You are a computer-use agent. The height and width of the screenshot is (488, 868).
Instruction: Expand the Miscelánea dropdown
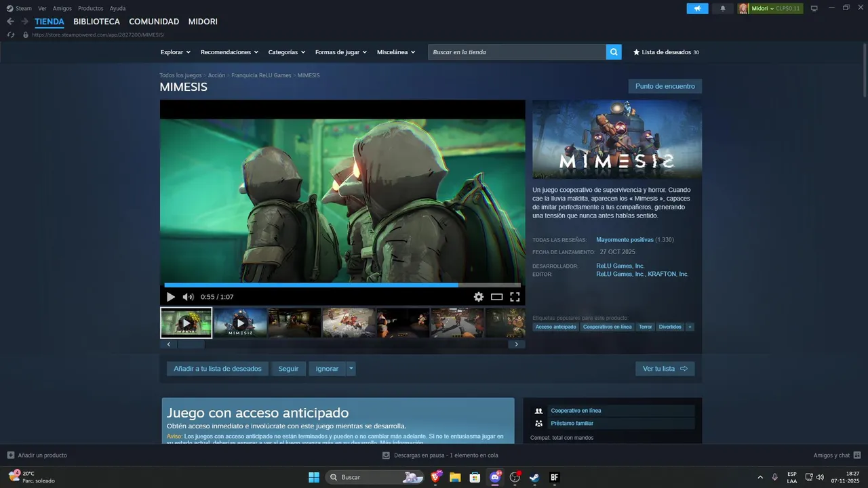[396, 52]
